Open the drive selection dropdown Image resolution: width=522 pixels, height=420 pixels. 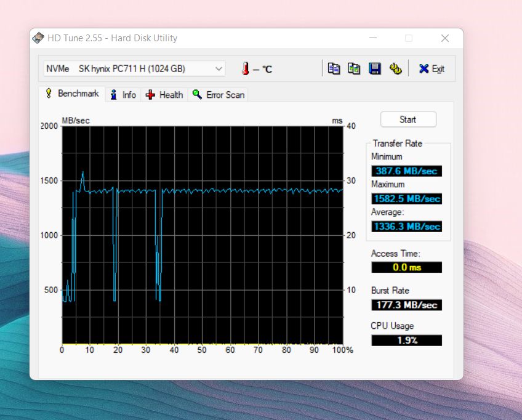click(134, 68)
